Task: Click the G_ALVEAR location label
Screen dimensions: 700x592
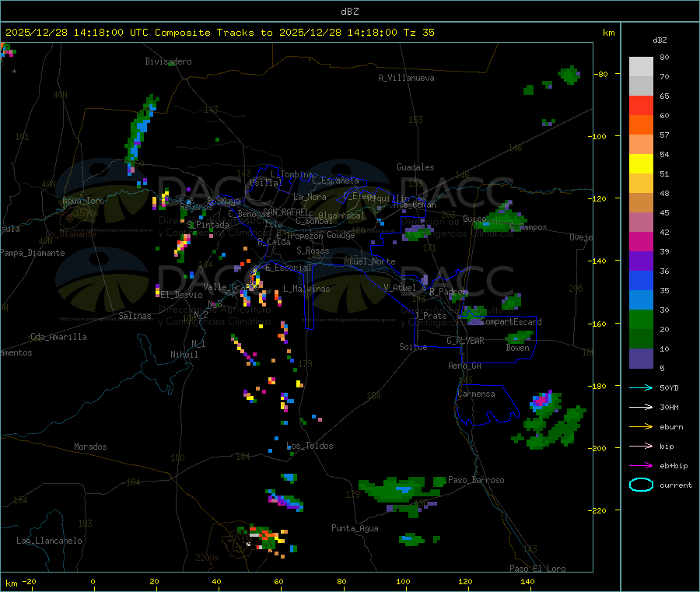Action: [465, 341]
